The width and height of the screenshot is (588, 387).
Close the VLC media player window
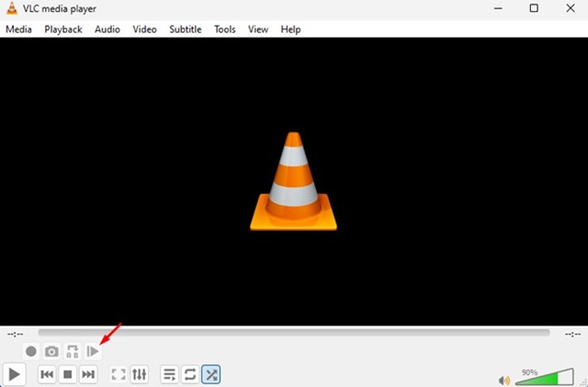571,8
